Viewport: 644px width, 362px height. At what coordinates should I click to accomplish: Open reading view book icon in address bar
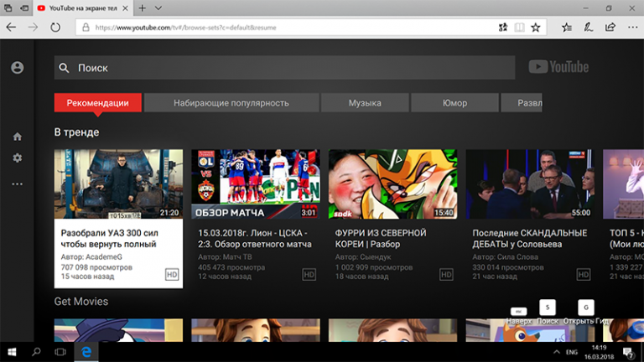tap(519, 27)
